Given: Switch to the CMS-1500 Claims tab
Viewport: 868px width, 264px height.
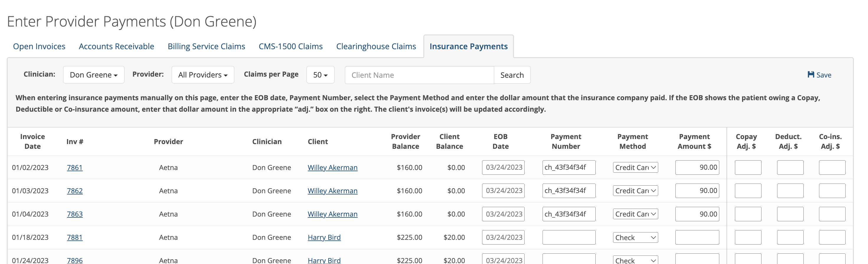Looking at the screenshot, I should [x=290, y=47].
